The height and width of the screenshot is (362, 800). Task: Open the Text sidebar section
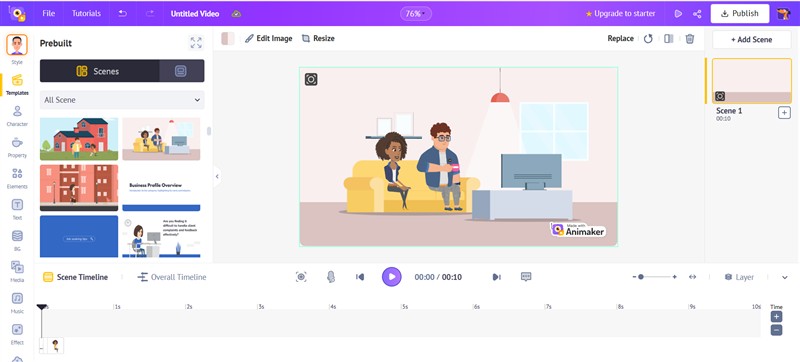click(17, 209)
